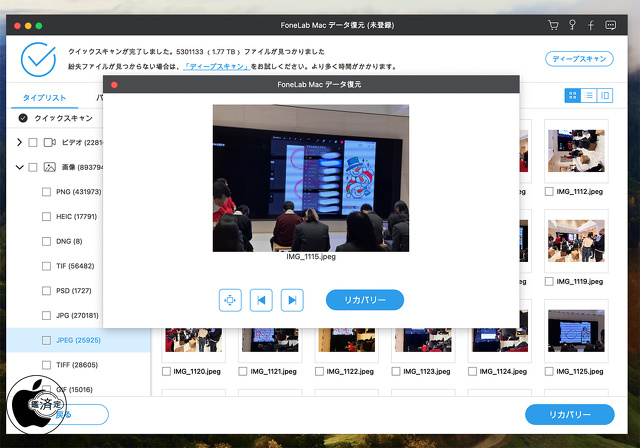The height and width of the screenshot is (448, 640).
Task: Open the feedback chat icon
Action: pyautogui.click(x=611, y=25)
